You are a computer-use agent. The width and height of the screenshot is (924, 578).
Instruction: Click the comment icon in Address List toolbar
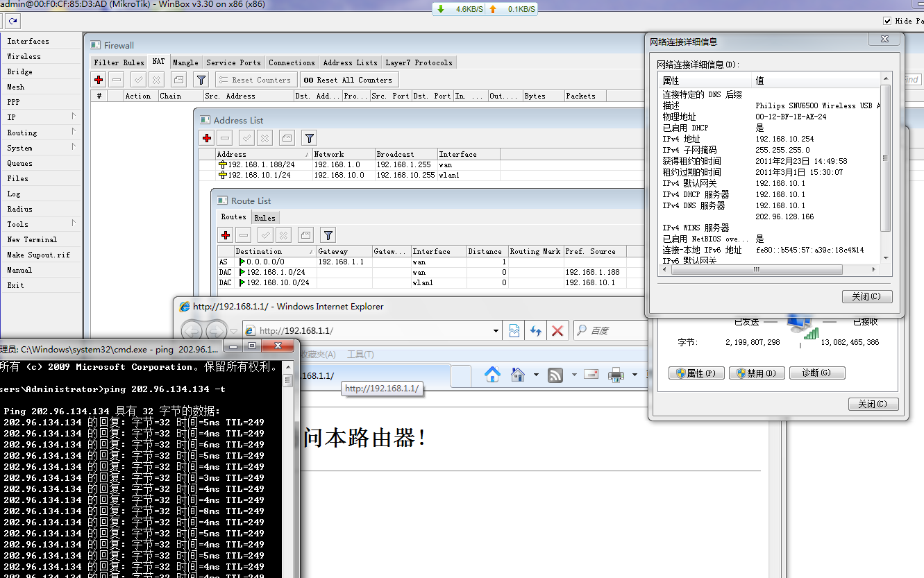[287, 138]
